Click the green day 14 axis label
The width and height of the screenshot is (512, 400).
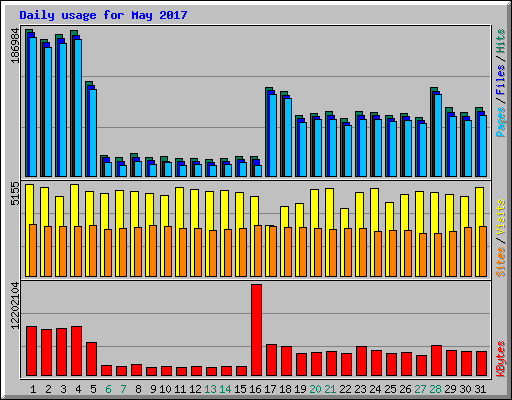click(225, 389)
